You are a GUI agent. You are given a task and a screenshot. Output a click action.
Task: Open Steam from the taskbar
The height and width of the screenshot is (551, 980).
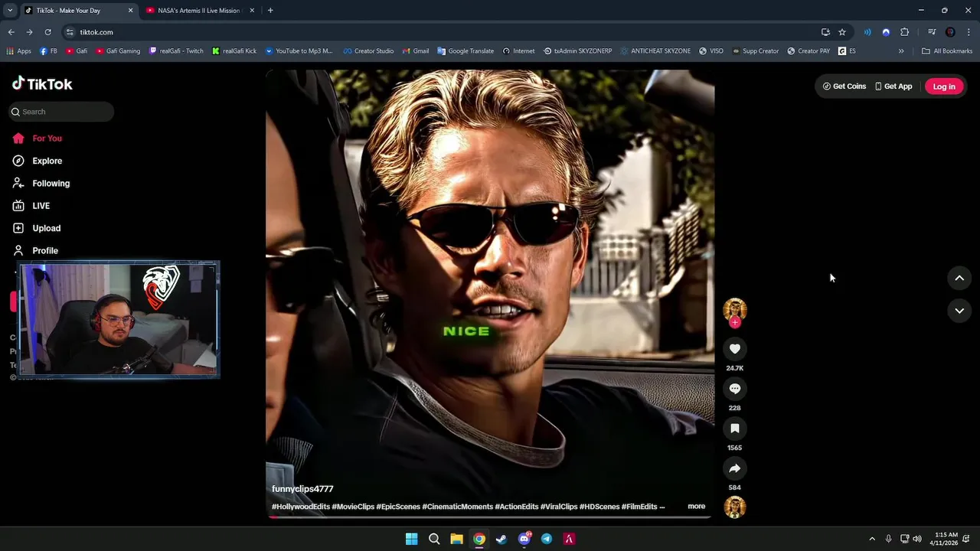[x=501, y=539]
